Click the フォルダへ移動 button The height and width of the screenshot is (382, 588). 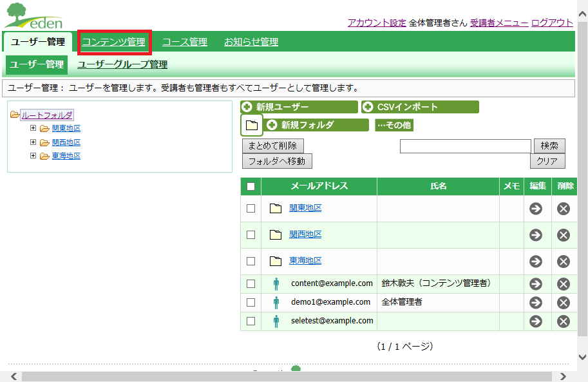pos(277,161)
